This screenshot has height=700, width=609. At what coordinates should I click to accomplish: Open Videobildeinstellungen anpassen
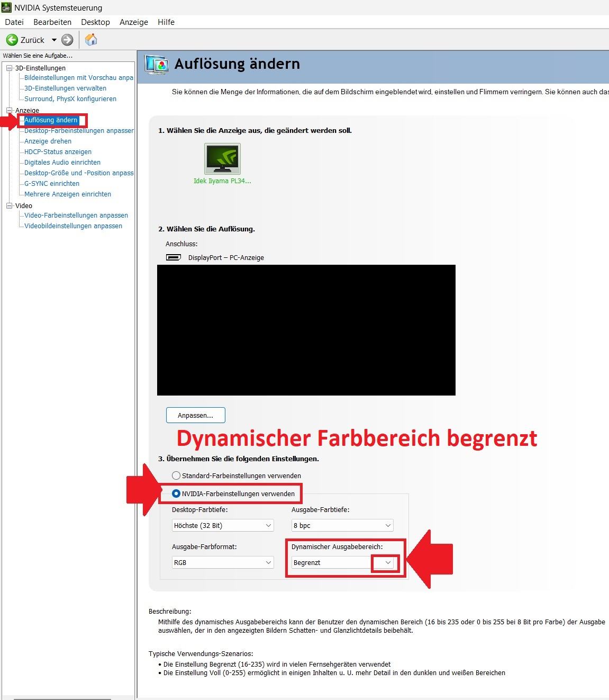point(73,226)
